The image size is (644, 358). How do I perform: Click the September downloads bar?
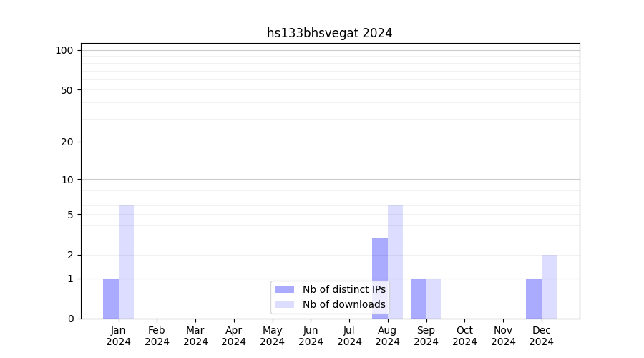[434, 299]
